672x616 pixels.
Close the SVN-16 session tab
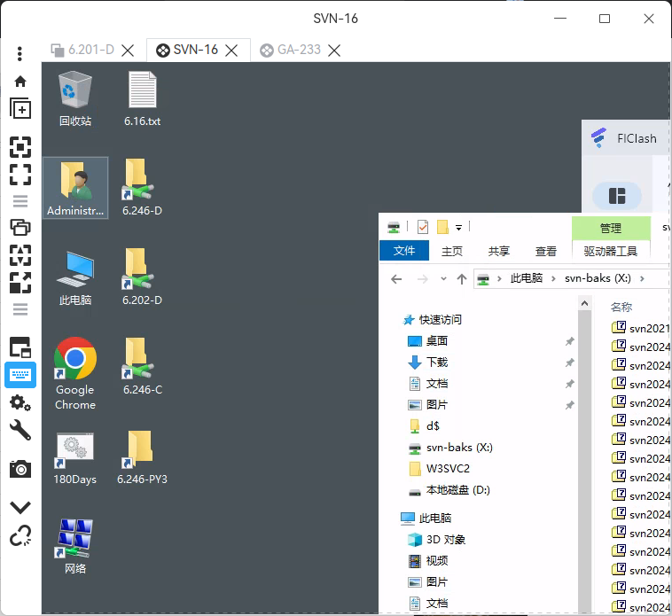click(231, 51)
